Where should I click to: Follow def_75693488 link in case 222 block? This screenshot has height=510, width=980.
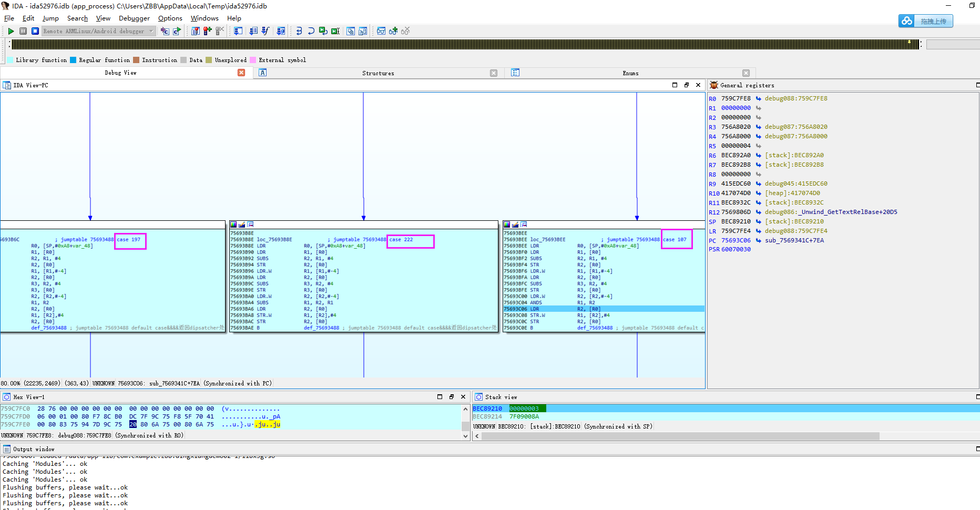[321, 328]
